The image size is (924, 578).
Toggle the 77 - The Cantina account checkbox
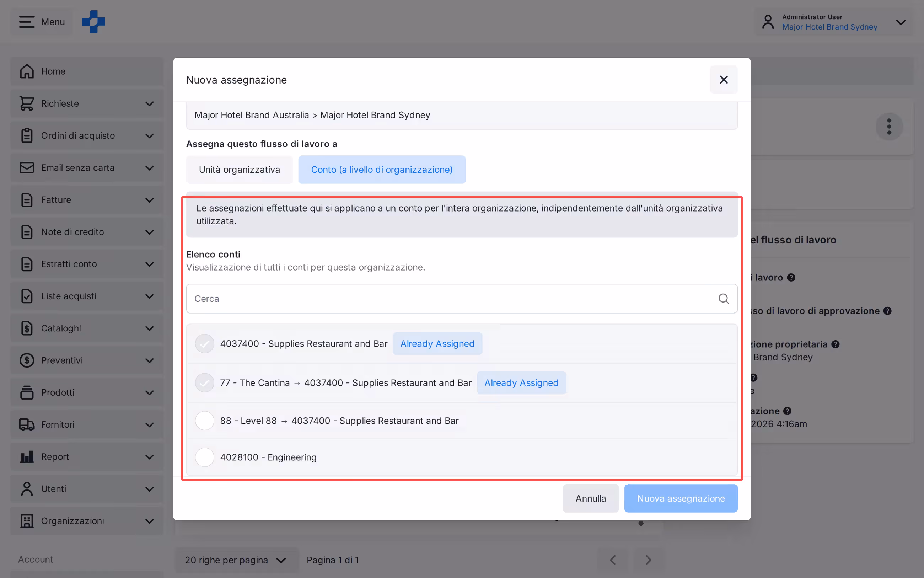click(x=204, y=382)
